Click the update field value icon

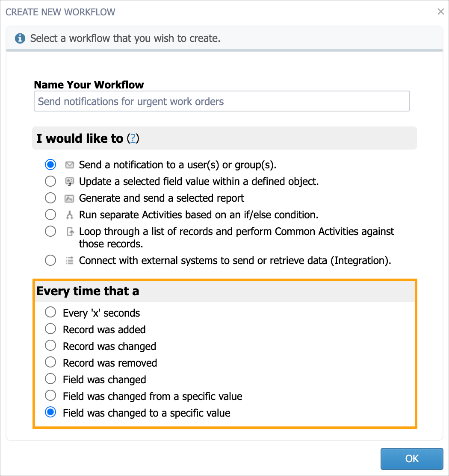70,182
